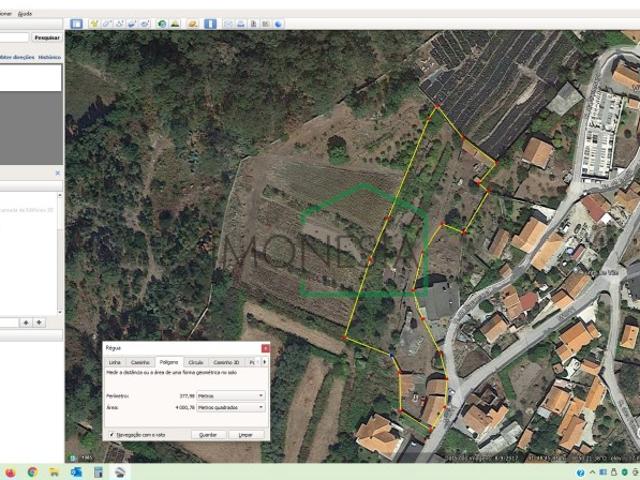
Task: Switch to the 'Círculo' tab
Action: [x=196, y=362]
